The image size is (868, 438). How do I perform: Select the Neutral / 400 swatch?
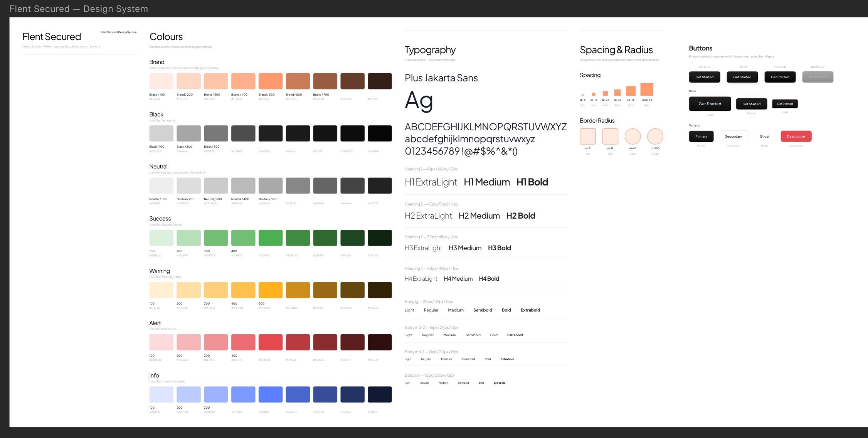[243, 186]
